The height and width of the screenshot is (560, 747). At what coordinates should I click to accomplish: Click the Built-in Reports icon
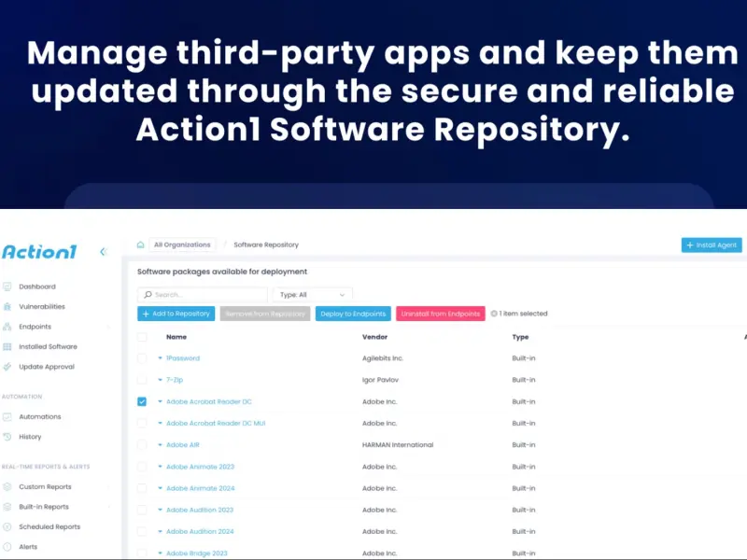click(7, 507)
